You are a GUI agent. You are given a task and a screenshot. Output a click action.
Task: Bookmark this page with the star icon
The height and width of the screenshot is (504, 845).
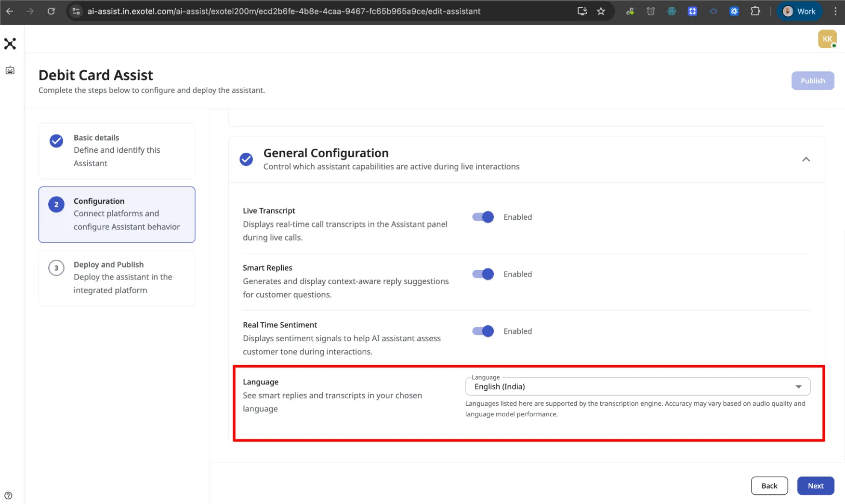601,11
